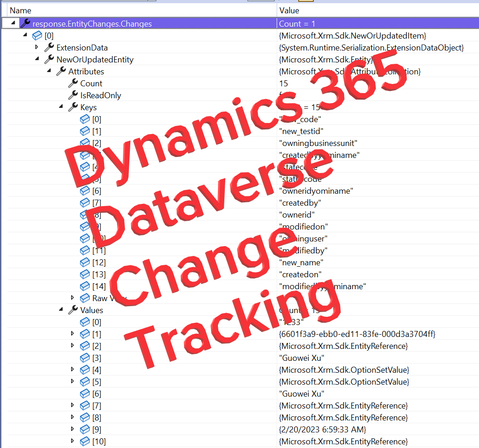
Task: Click cube icon of Keys [1] new_testid
Action: [85, 131]
